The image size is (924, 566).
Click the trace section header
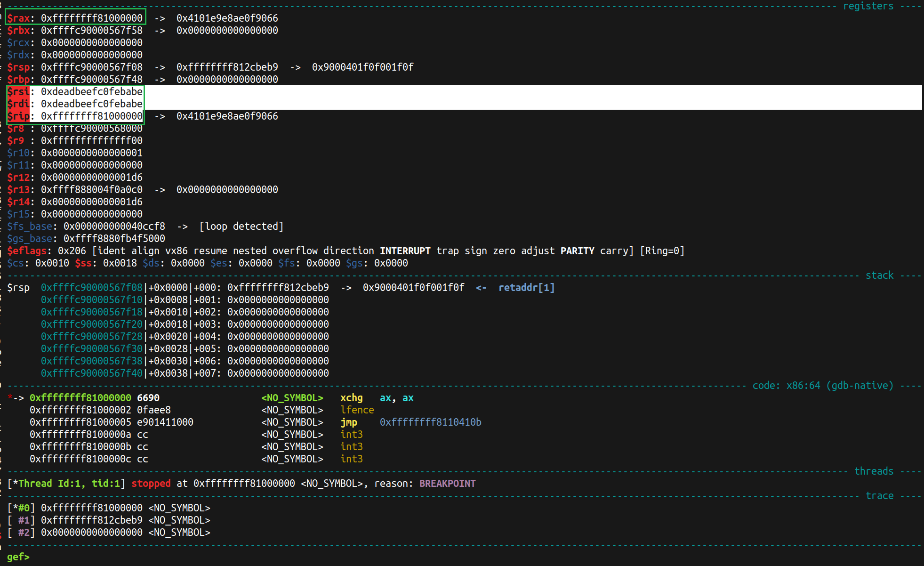coord(879,496)
